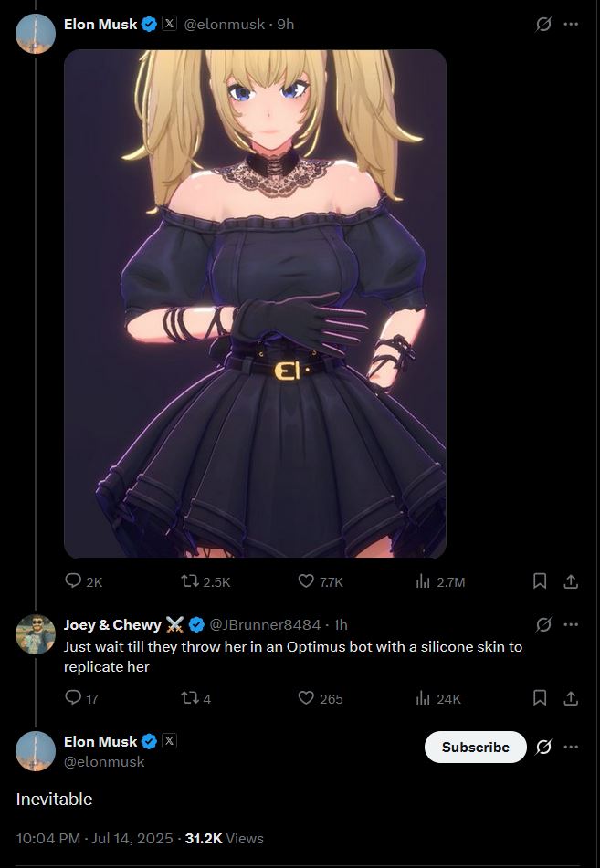Click the Subscribe button
Image resolution: width=600 pixels, height=868 pixels.
476,747
